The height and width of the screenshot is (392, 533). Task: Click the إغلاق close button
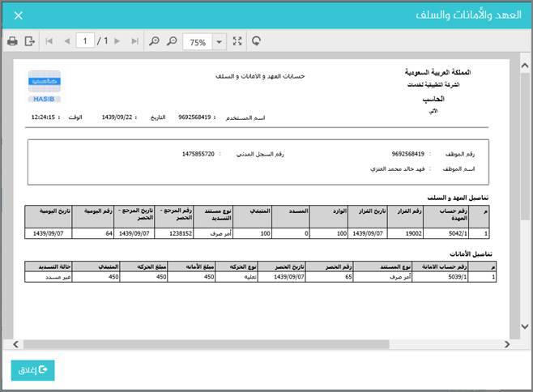point(32,370)
